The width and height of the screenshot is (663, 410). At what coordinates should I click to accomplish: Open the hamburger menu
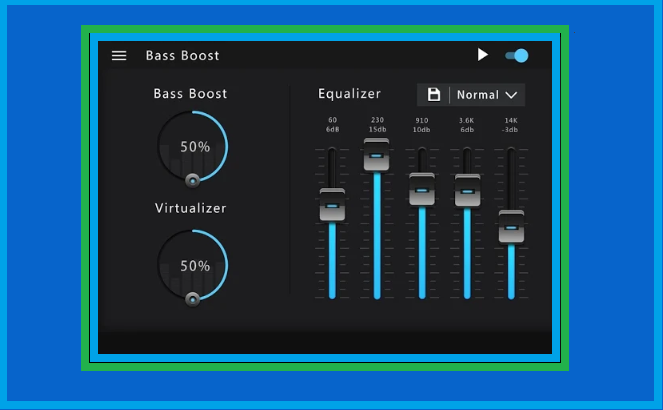click(x=119, y=55)
